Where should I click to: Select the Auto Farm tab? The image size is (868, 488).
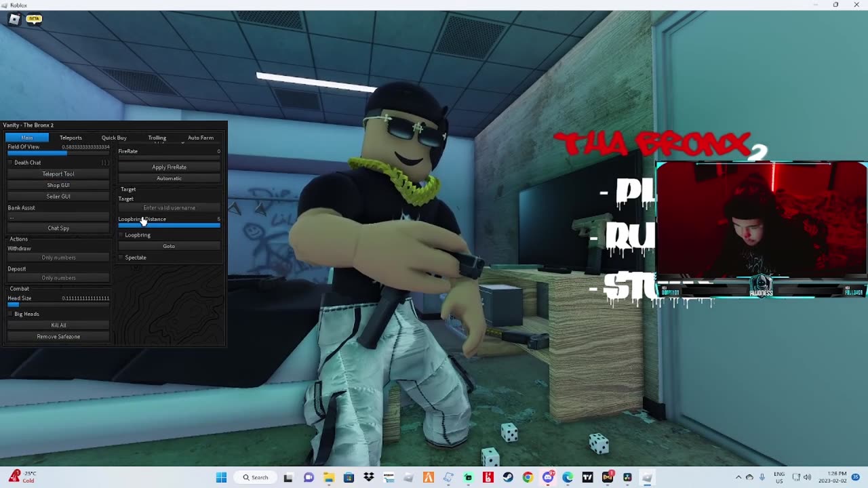(201, 138)
